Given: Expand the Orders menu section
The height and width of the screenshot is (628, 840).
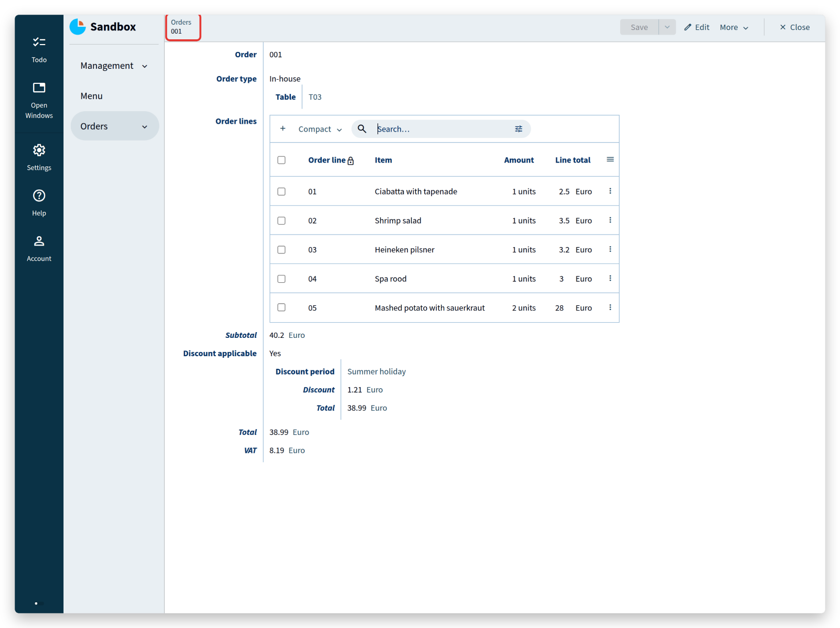Looking at the screenshot, I should point(114,126).
